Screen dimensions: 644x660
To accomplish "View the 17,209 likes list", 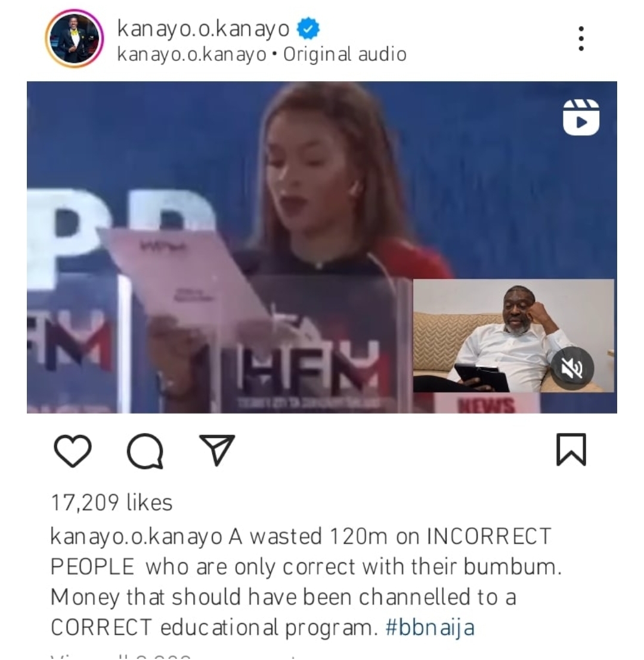I will [x=112, y=502].
